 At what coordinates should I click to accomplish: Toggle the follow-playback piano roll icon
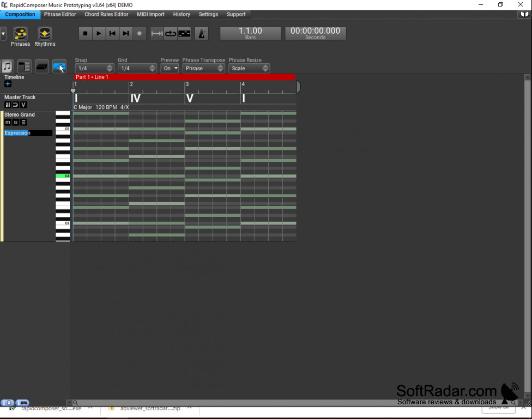[184, 33]
